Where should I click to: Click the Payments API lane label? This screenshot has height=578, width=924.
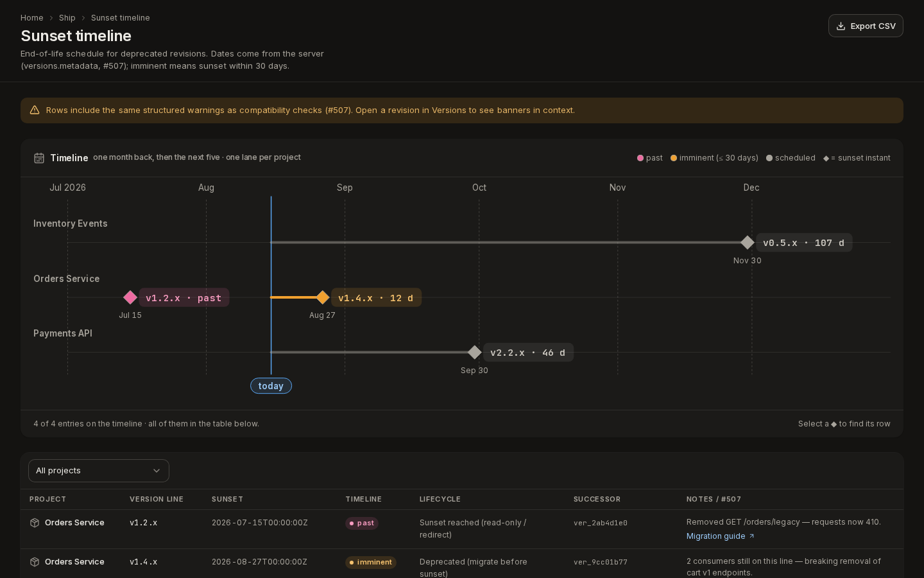pyautogui.click(x=63, y=333)
